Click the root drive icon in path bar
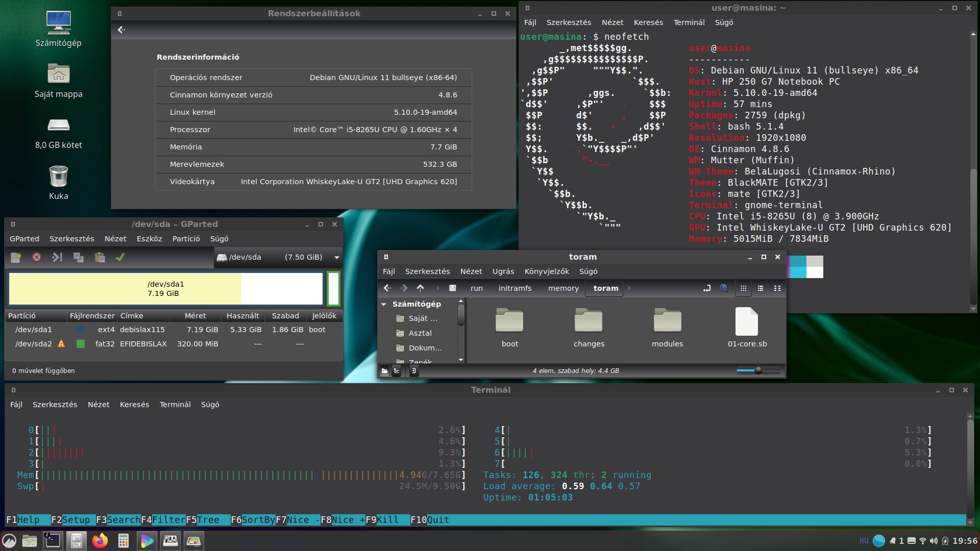 452,288
